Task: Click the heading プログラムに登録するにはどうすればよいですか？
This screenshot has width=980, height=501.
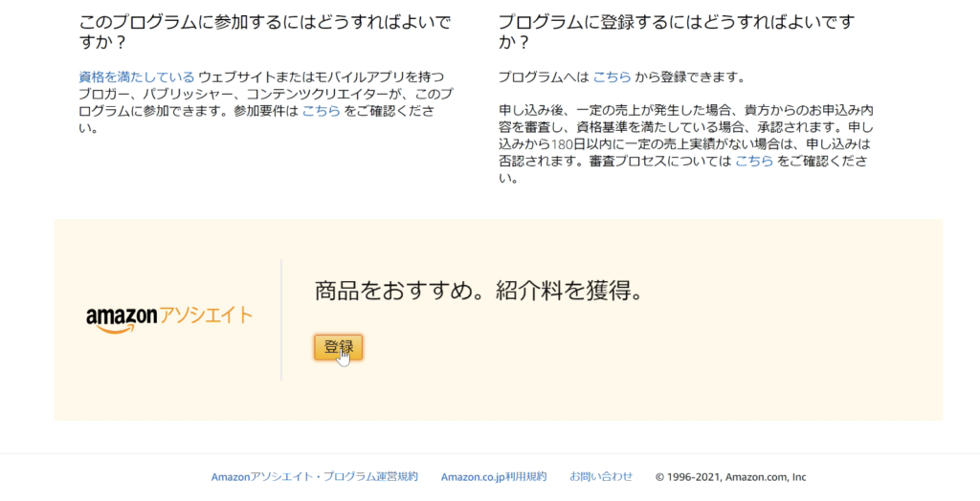Action: (677, 32)
